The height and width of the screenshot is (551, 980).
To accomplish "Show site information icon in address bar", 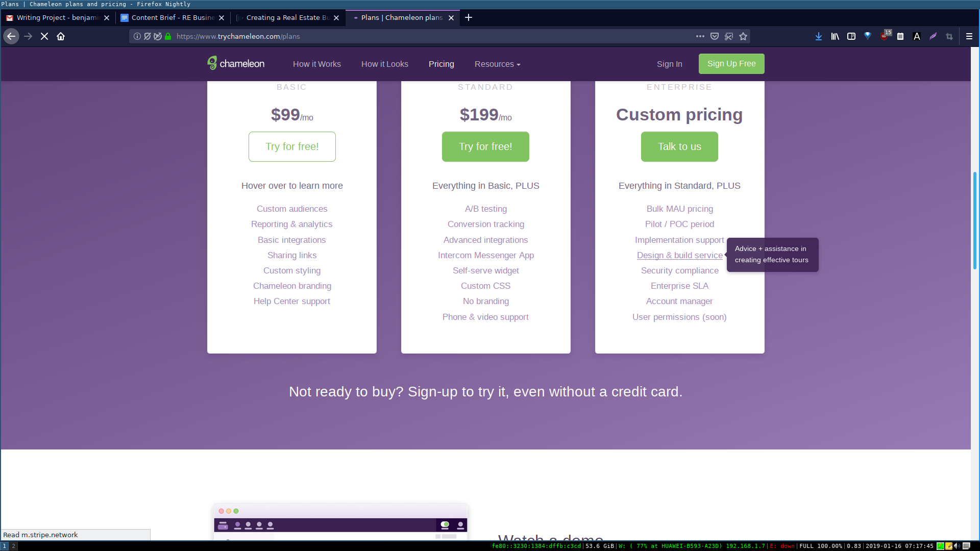I will (x=137, y=36).
